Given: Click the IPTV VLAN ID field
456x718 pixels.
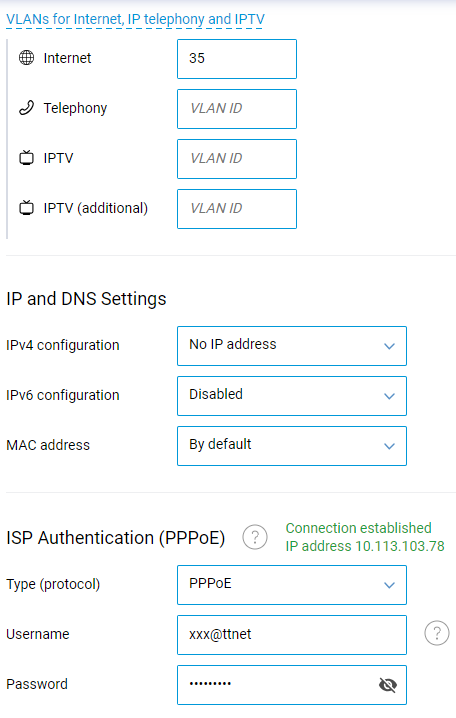Looking at the screenshot, I should tap(237, 158).
